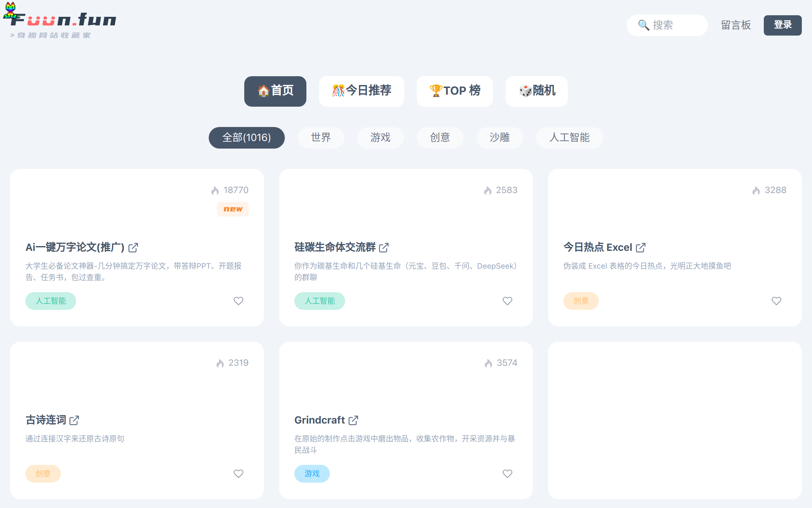The width and height of the screenshot is (812, 508).
Task: Filter by 人工智能 category pill
Action: [x=569, y=137]
